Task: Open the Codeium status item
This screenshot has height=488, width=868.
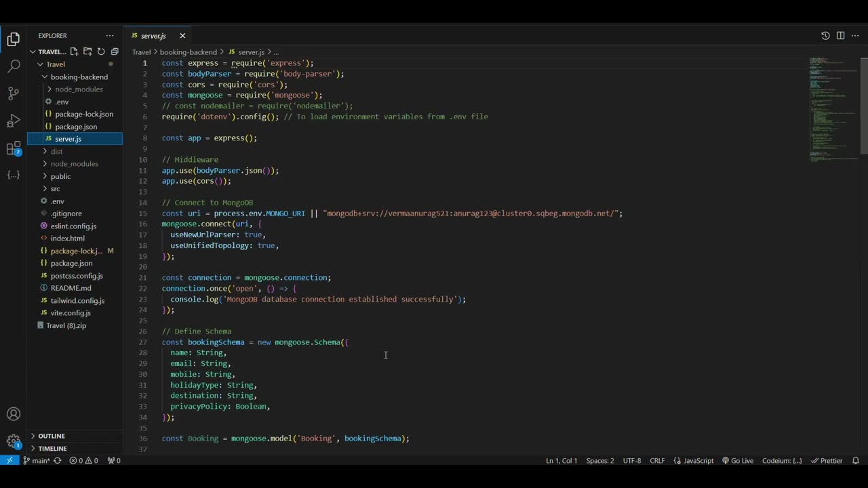Action: click(782, 460)
